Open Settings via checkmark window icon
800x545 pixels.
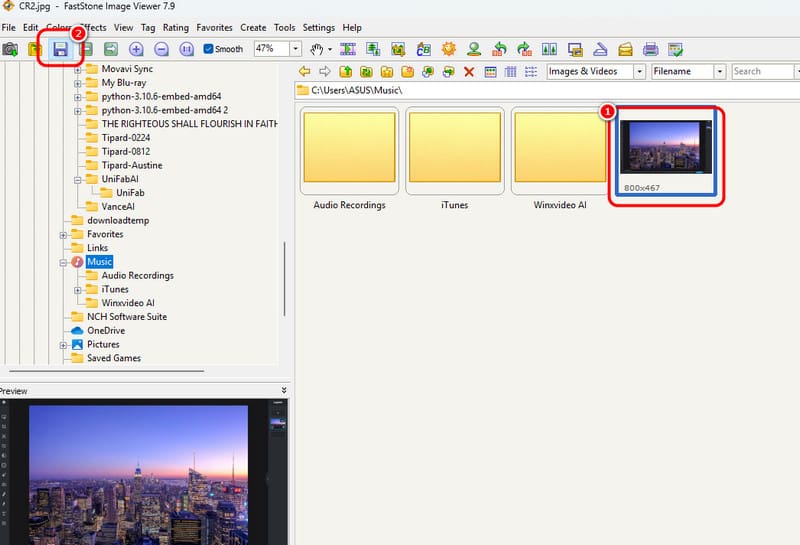676,49
